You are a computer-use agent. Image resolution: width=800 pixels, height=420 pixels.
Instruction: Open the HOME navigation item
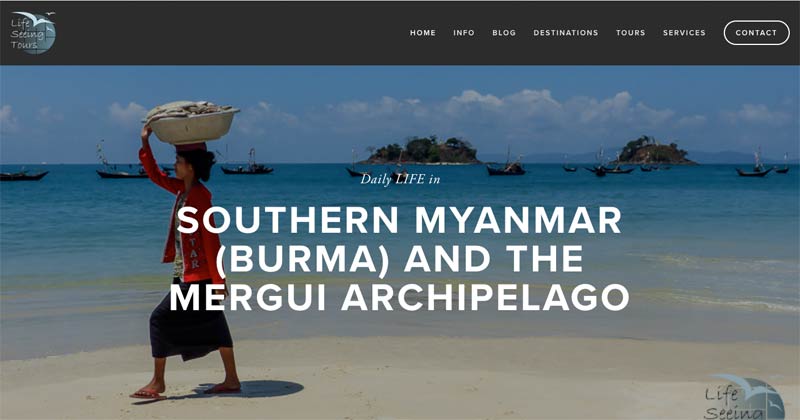coord(423,33)
